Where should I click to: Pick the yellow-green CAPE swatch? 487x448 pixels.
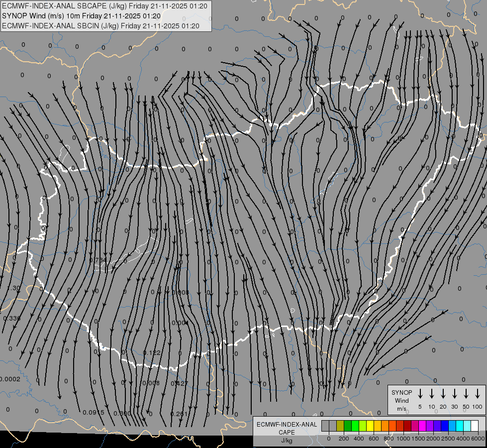click(363, 426)
